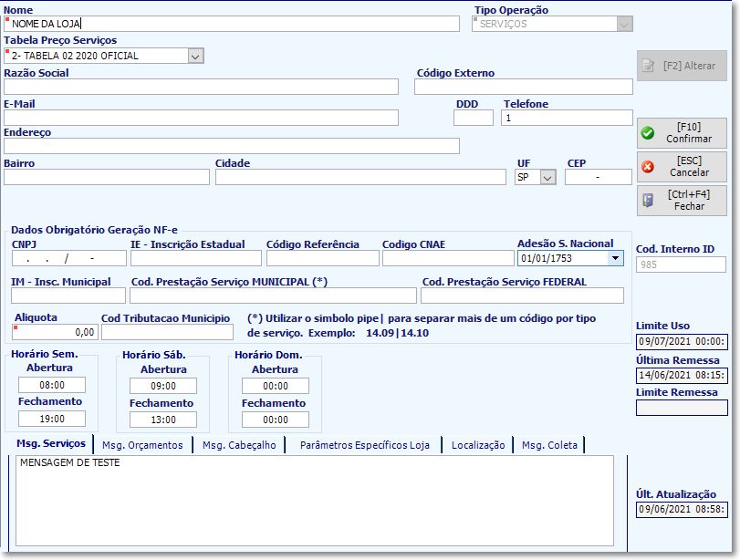The image size is (740, 560).
Task: Click the CNPJ masked field
Action: 69,258
